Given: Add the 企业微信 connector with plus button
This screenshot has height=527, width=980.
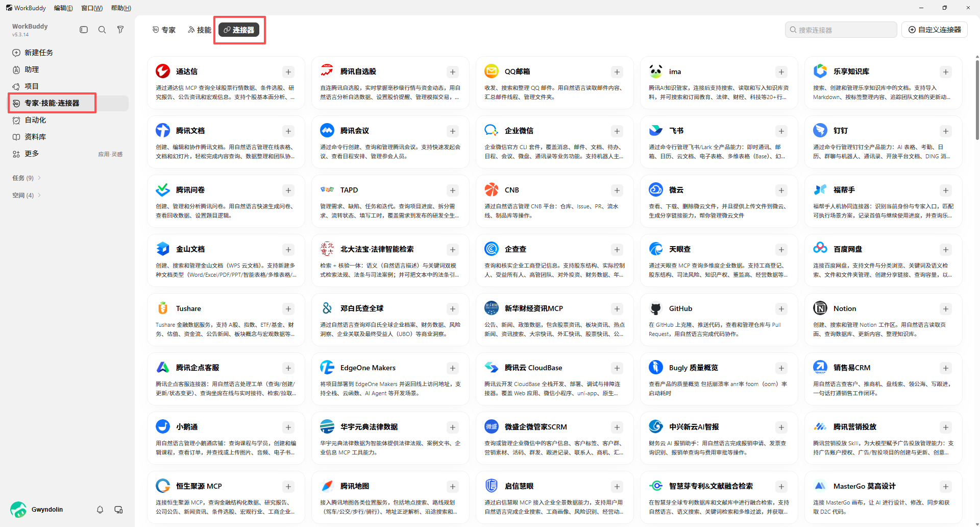Looking at the screenshot, I should tap(617, 131).
